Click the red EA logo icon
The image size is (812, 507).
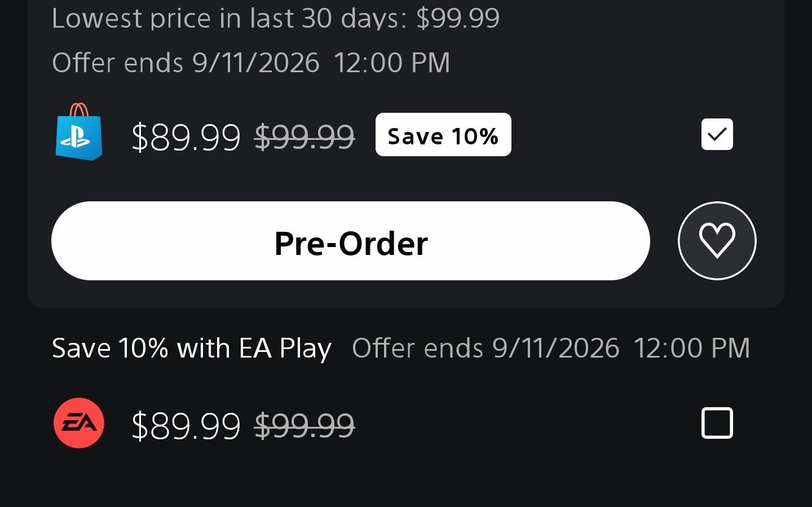pos(79,423)
